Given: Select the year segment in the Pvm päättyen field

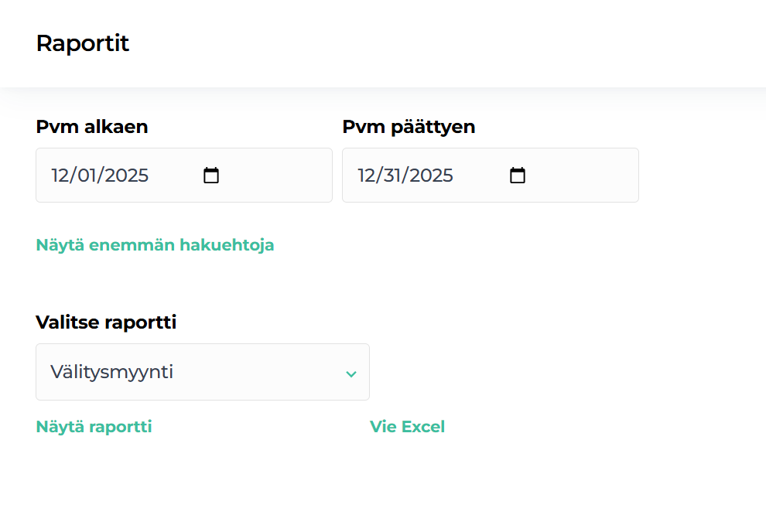Looking at the screenshot, I should point(432,176).
